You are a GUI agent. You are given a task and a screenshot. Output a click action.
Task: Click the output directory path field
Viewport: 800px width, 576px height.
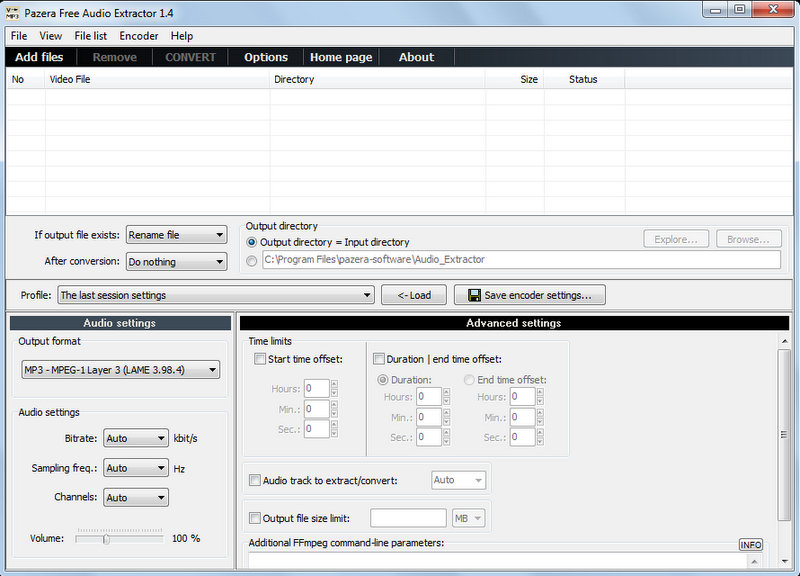pos(521,260)
